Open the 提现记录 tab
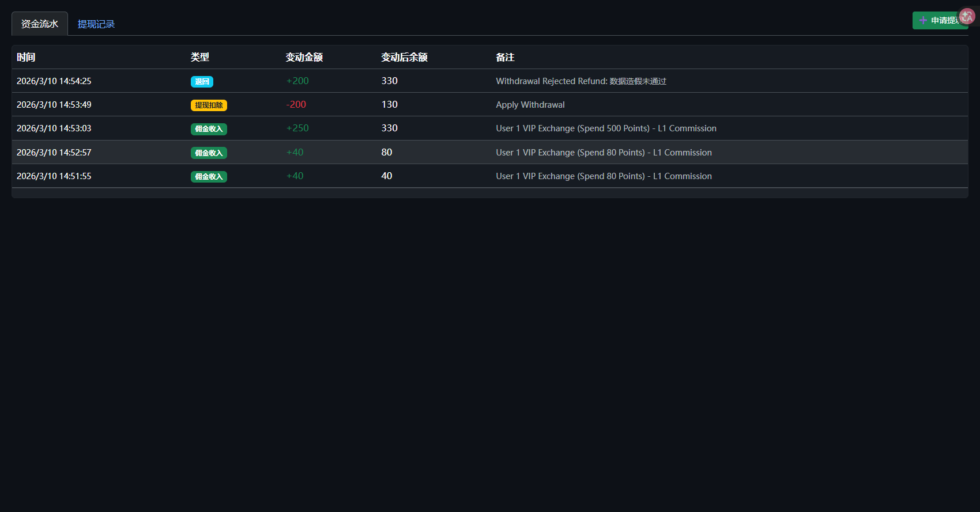The height and width of the screenshot is (512, 980). click(96, 24)
